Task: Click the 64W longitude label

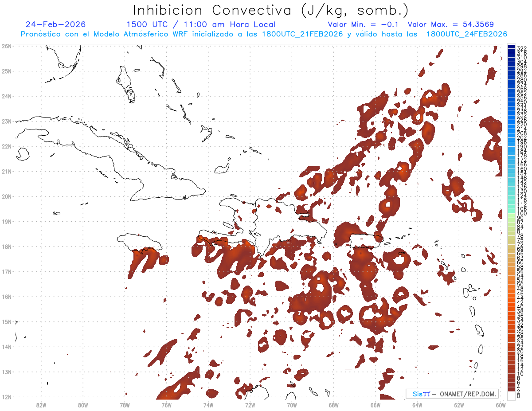Action: coord(417,405)
